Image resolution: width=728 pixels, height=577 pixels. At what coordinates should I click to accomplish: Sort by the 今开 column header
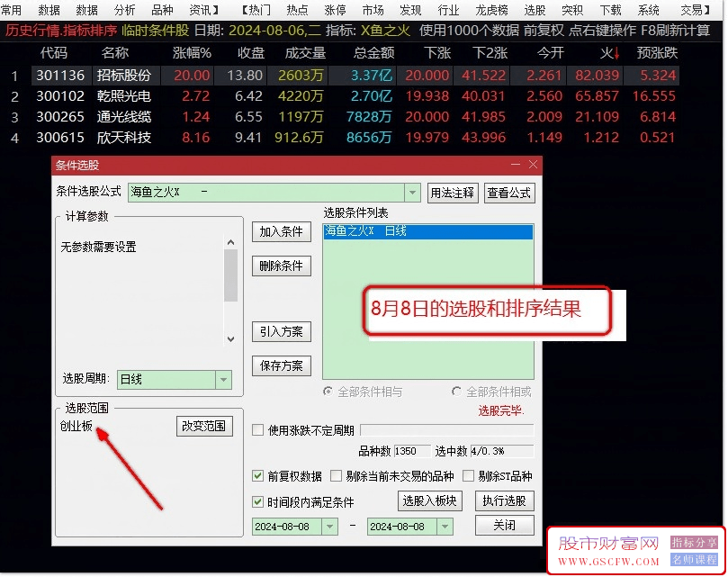click(551, 53)
